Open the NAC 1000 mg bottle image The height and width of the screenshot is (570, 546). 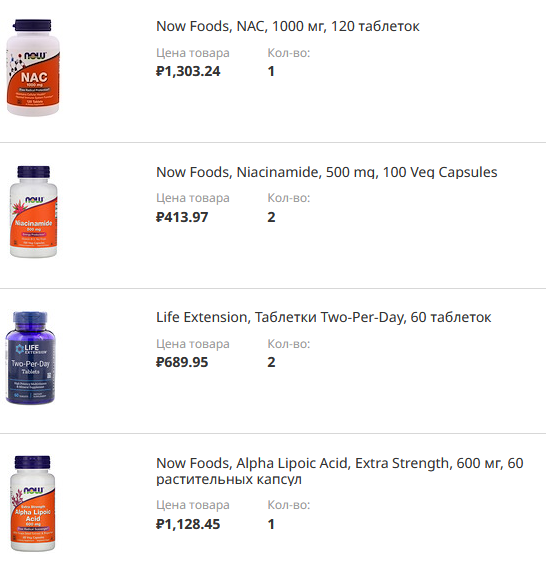(33, 68)
